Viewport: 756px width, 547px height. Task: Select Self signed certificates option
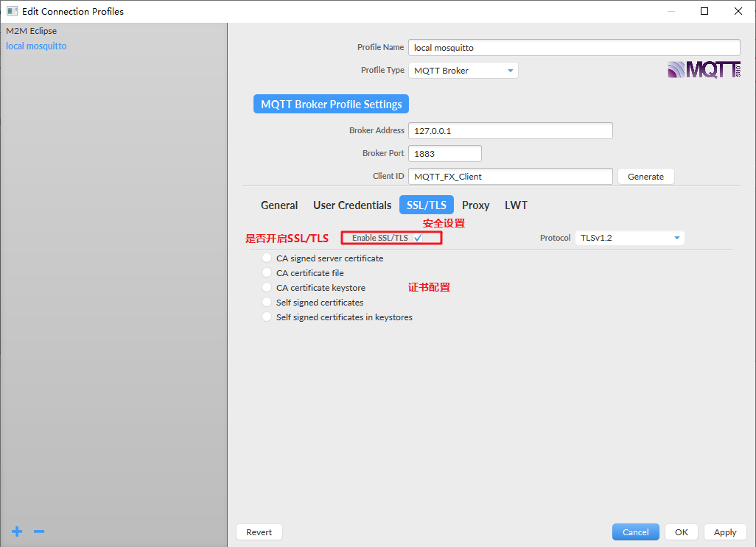coord(267,303)
